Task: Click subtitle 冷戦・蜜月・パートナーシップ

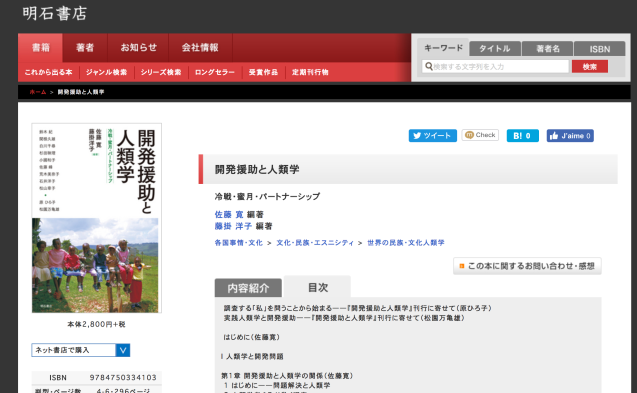Action: click(267, 197)
